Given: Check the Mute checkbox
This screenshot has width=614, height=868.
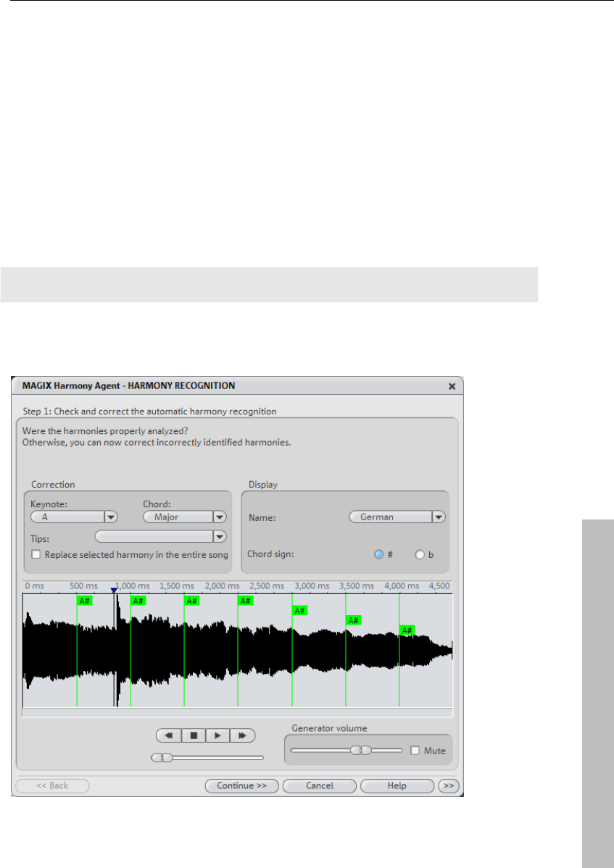Looking at the screenshot, I should [415, 751].
